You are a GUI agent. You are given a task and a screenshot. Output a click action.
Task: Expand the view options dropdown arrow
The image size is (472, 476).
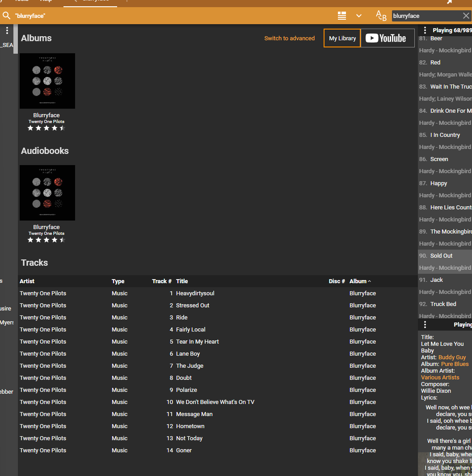[358, 16]
